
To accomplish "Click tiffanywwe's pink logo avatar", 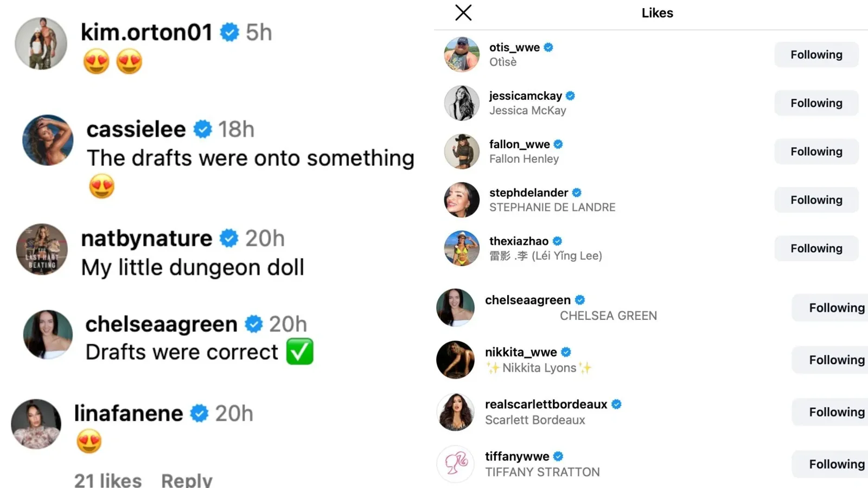I will (x=456, y=464).
